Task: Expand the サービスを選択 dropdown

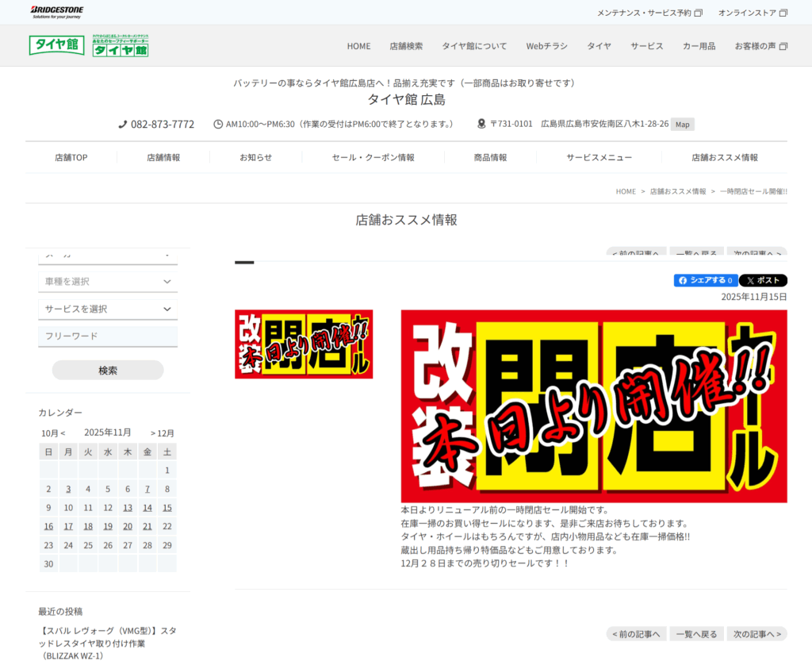Action: (108, 309)
